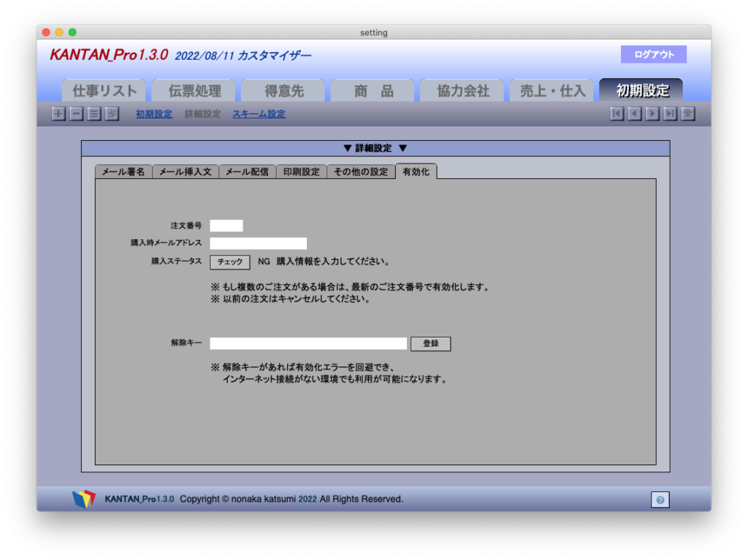Click left triangle beside 詳細設定 header
The width and height of the screenshot is (748, 560).
click(348, 148)
